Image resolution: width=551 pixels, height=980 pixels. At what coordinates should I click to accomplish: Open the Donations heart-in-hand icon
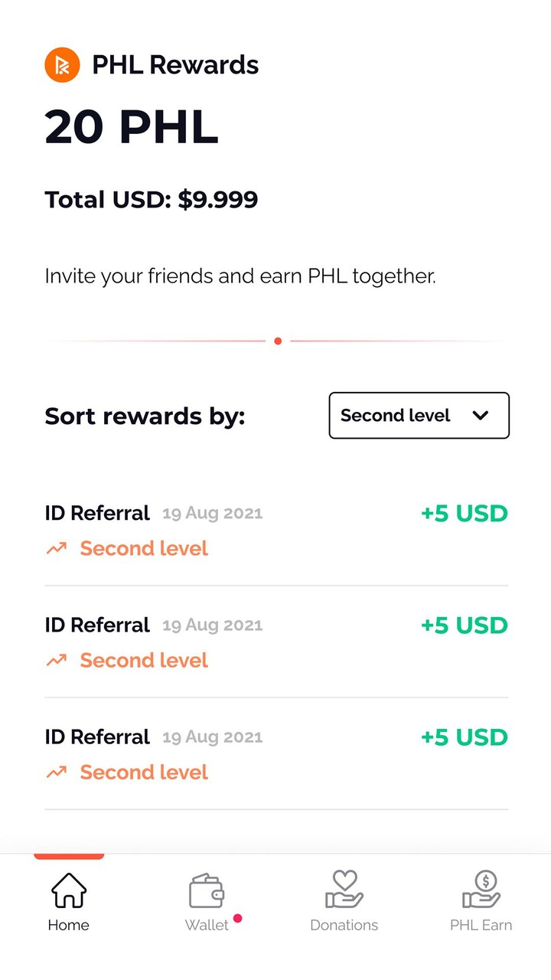click(344, 890)
